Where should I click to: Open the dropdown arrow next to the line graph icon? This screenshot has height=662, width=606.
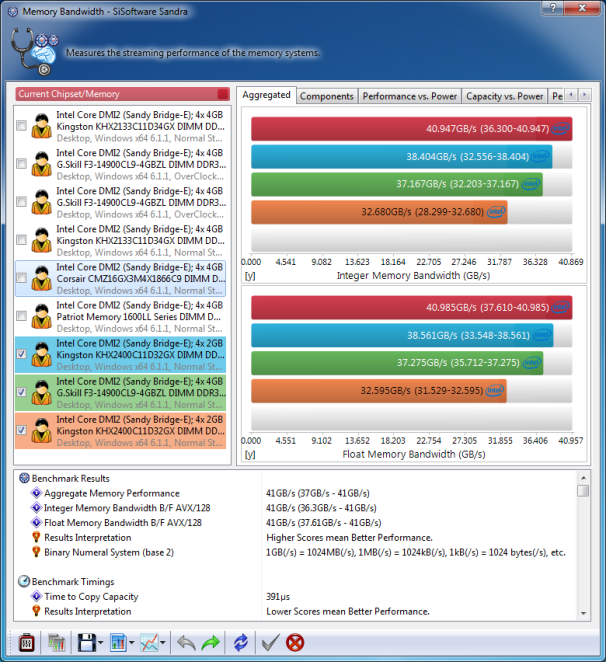coord(163,643)
